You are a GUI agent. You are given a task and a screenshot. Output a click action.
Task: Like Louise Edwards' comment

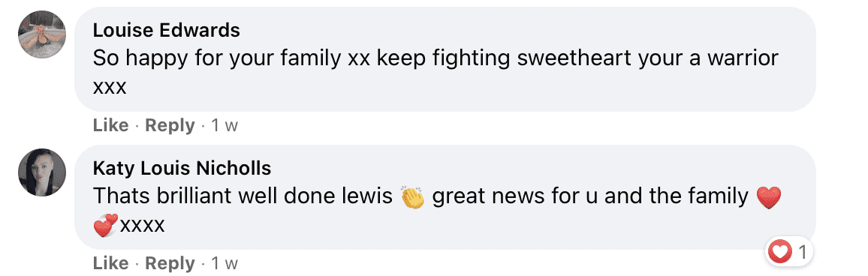pyautogui.click(x=110, y=125)
